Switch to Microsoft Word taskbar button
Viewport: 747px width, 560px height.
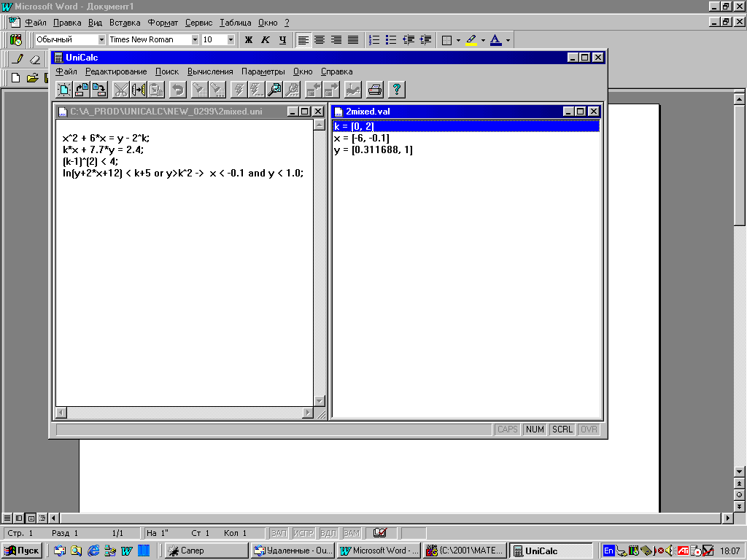click(x=379, y=551)
